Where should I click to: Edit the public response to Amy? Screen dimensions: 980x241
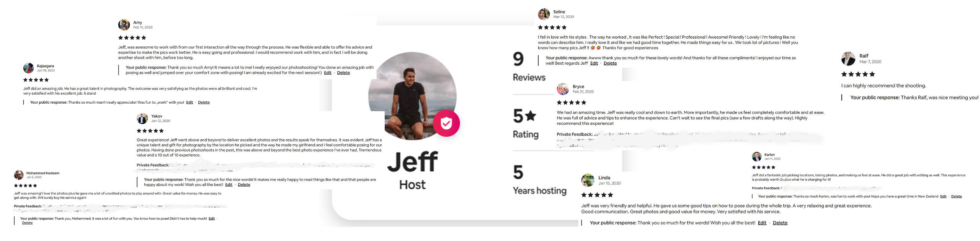click(328, 73)
